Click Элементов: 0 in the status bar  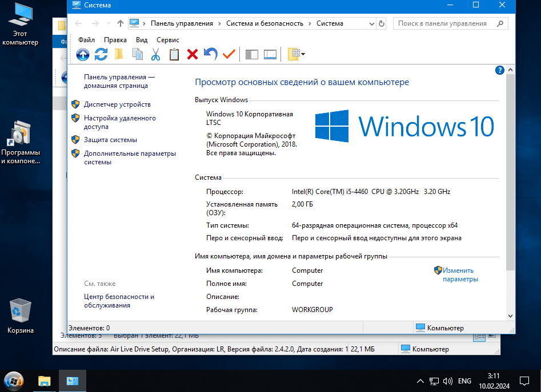(89, 328)
